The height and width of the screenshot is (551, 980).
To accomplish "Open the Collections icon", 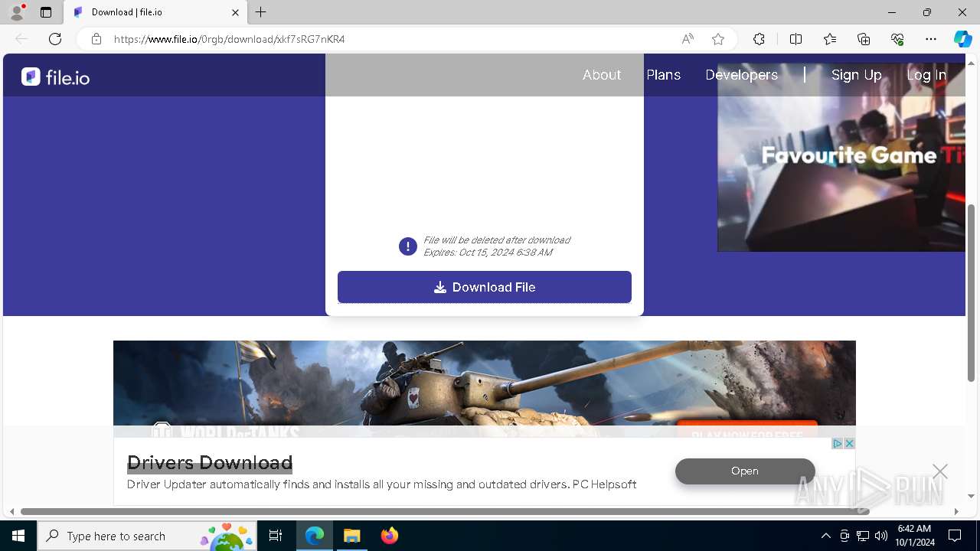I will (x=864, y=39).
